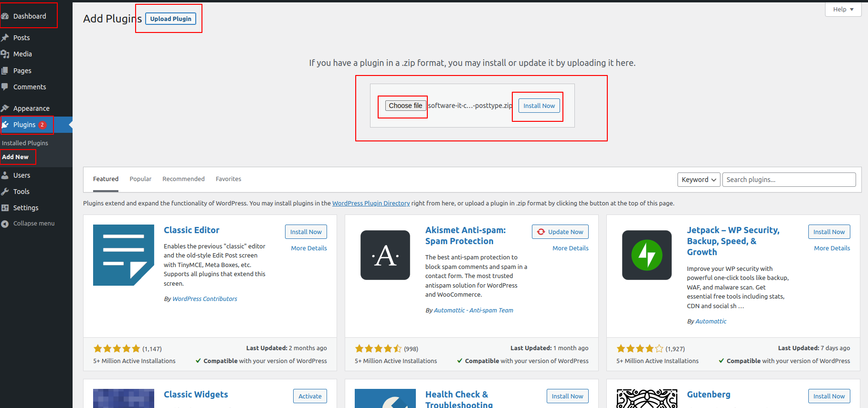
Task: Click Choose file to browse zip
Action: tap(405, 106)
